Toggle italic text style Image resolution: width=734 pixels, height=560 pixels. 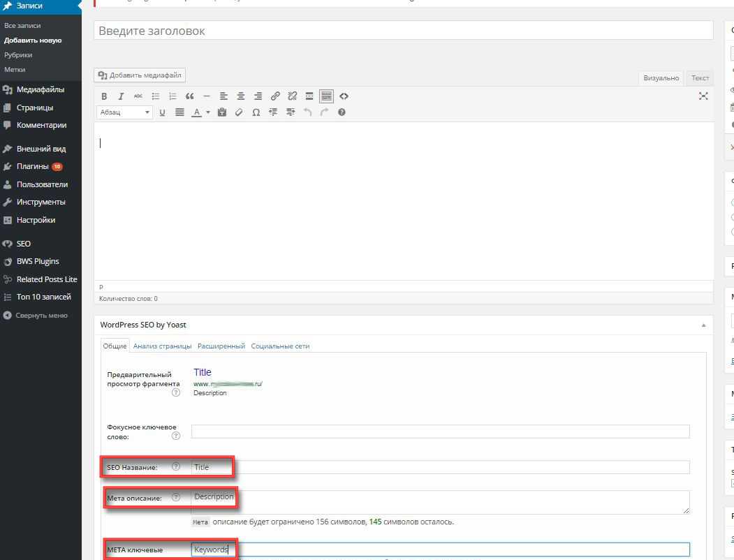121,96
